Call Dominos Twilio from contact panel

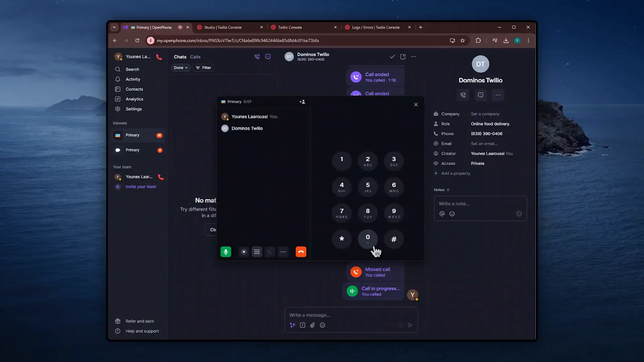[463, 95]
